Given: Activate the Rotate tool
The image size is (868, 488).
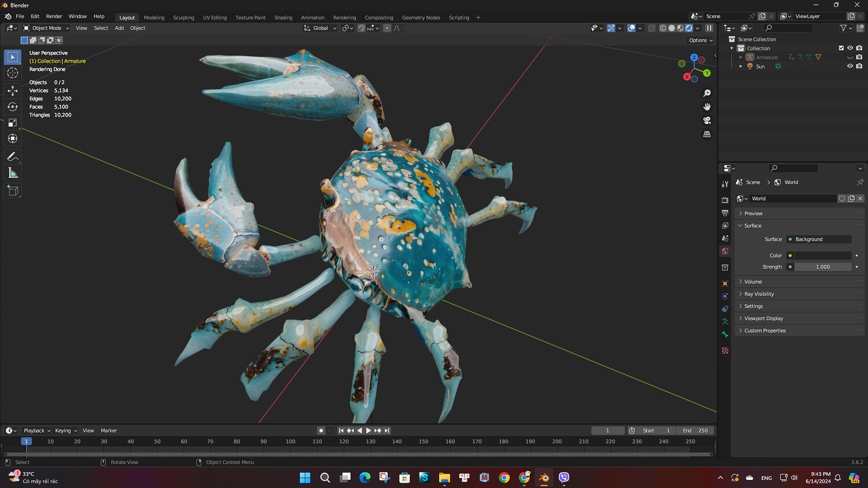Looking at the screenshot, I should [x=13, y=107].
